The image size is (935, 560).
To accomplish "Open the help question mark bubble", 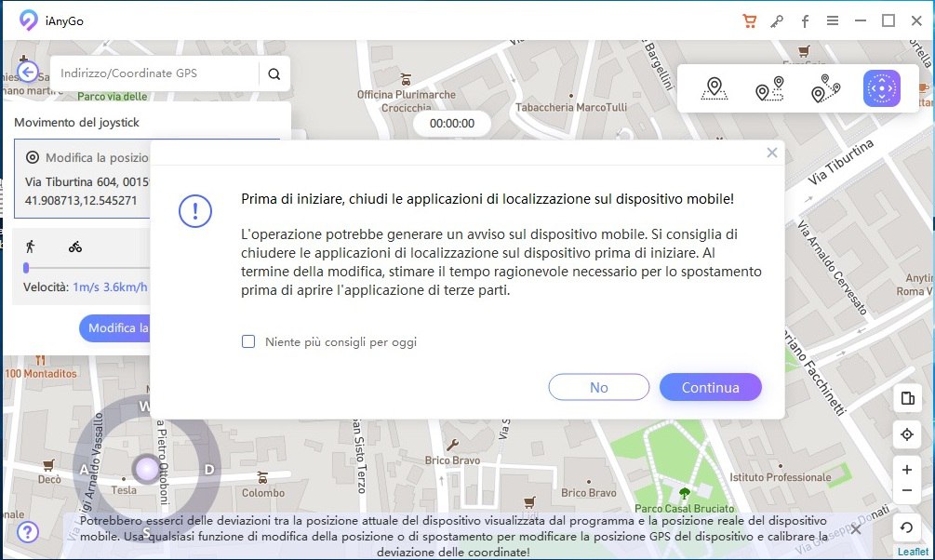I will (27, 532).
